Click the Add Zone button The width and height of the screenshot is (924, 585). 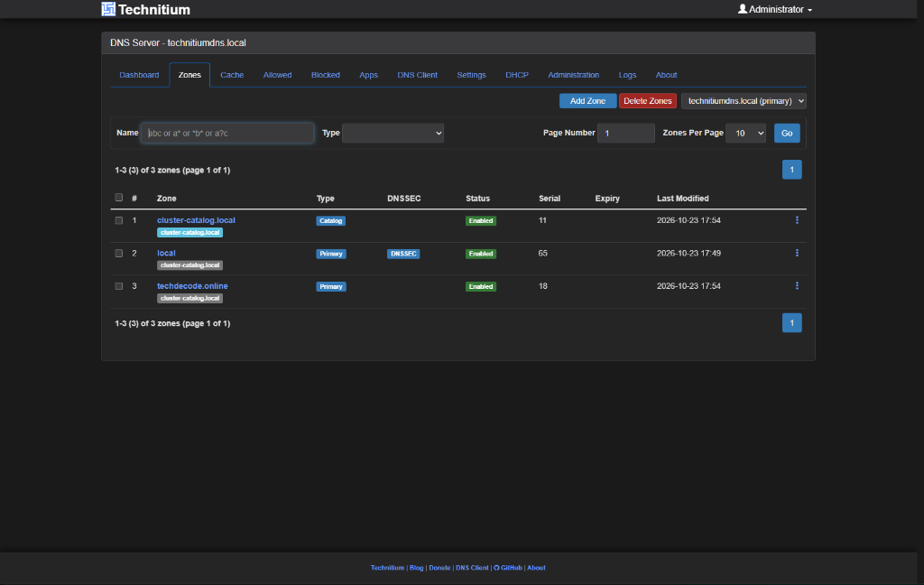587,101
